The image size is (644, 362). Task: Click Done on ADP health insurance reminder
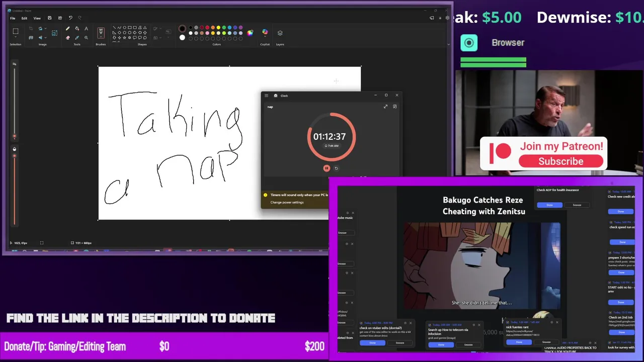(x=549, y=205)
